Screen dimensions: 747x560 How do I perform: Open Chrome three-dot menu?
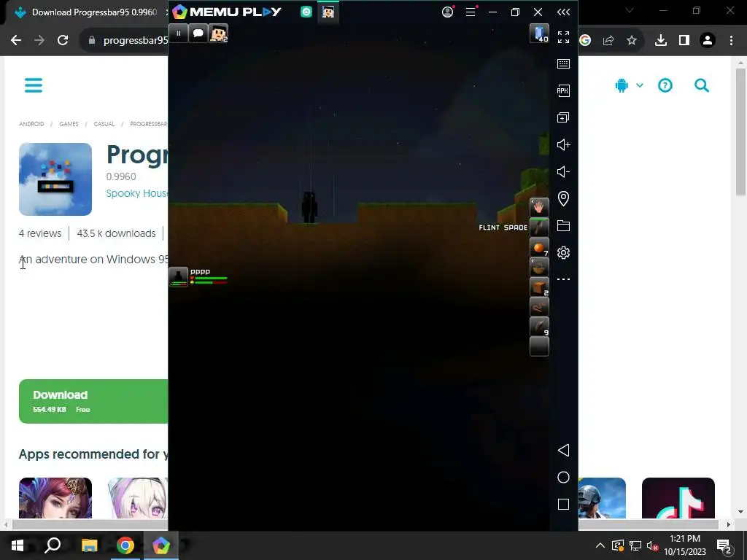click(x=731, y=41)
